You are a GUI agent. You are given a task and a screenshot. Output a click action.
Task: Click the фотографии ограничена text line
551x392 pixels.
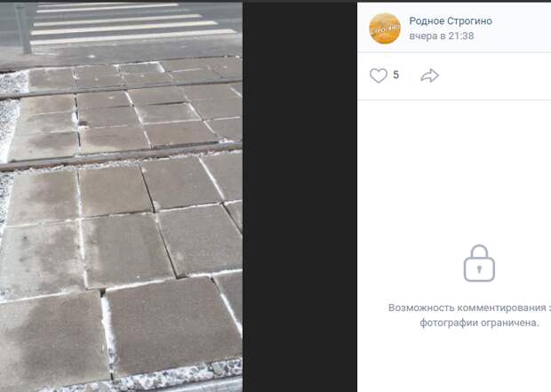point(479,323)
